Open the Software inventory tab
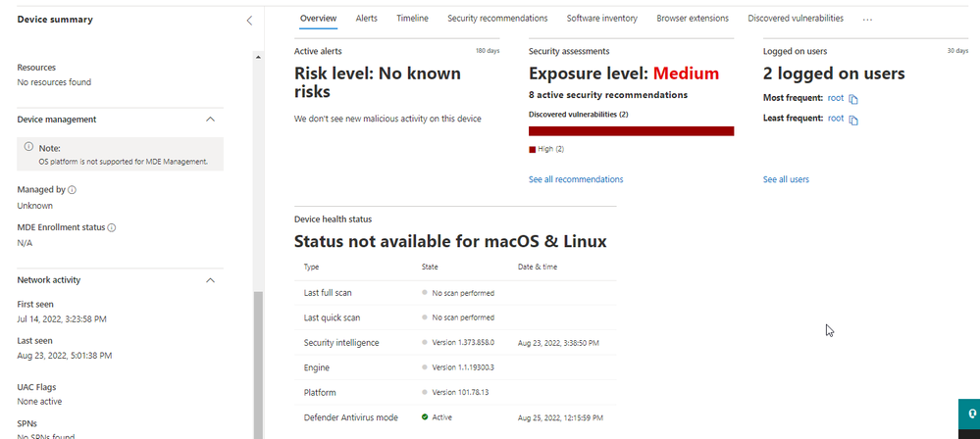This screenshot has width=980, height=439. tap(602, 19)
